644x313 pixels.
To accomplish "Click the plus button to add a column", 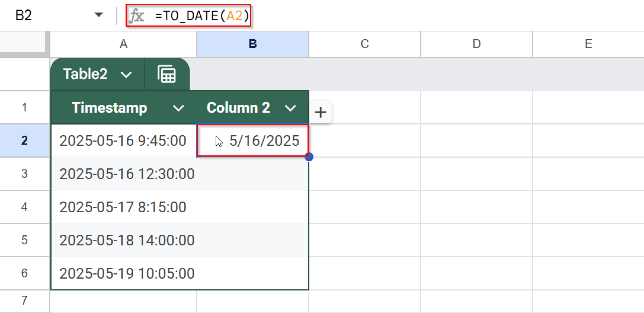I will pos(320,112).
